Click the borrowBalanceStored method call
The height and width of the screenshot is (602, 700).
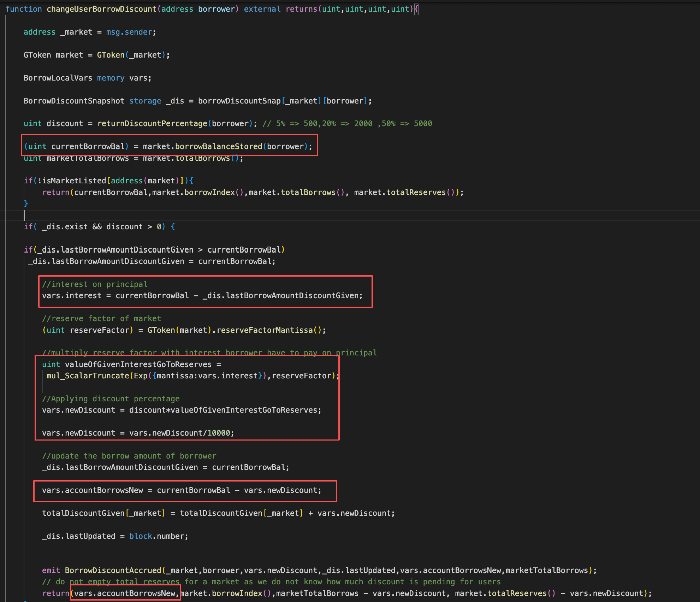[x=219, y=147]
